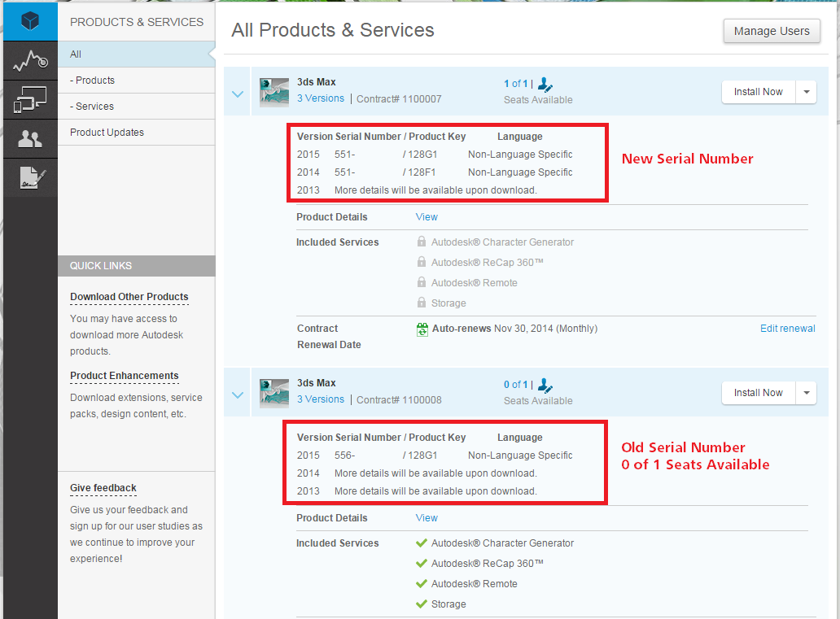Click the lock icon beside Autodesk Character Generator

point(422,242)
